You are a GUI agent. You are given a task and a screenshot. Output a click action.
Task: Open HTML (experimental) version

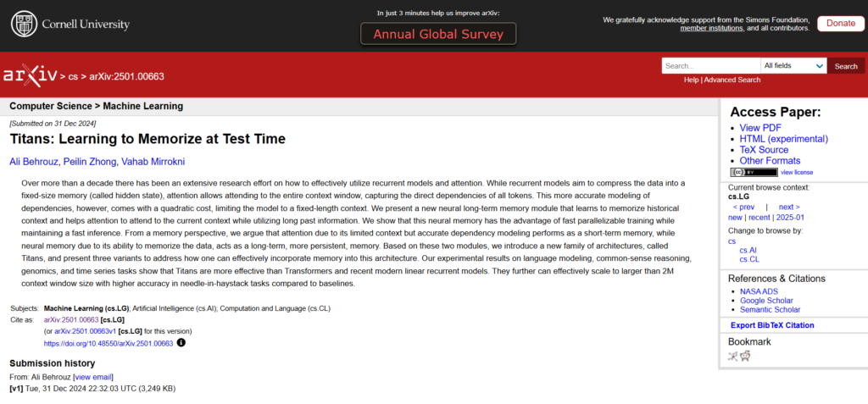[x=783, y=139]
